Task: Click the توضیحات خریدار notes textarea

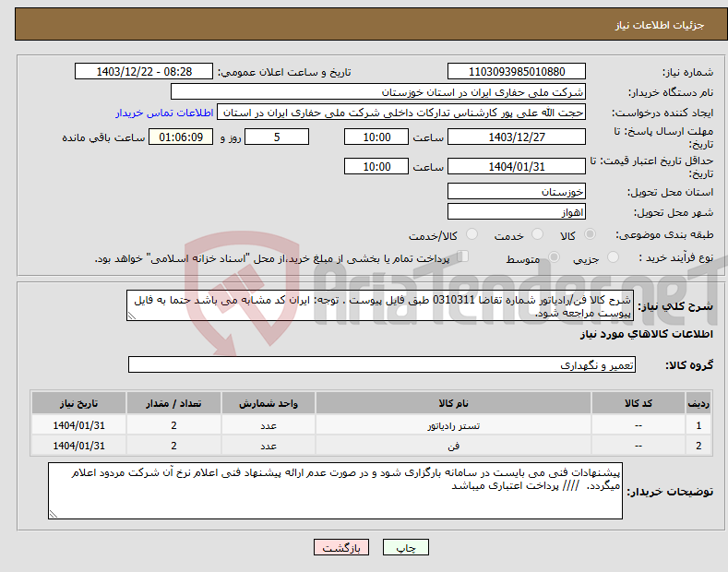Action: pos(335,491)
